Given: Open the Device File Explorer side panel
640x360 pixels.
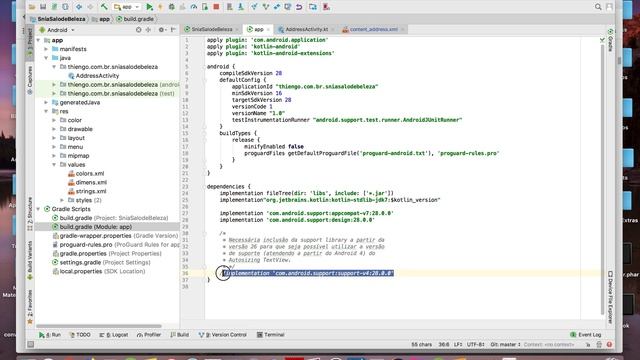Looking at the screenshot, I should [611, 297].
